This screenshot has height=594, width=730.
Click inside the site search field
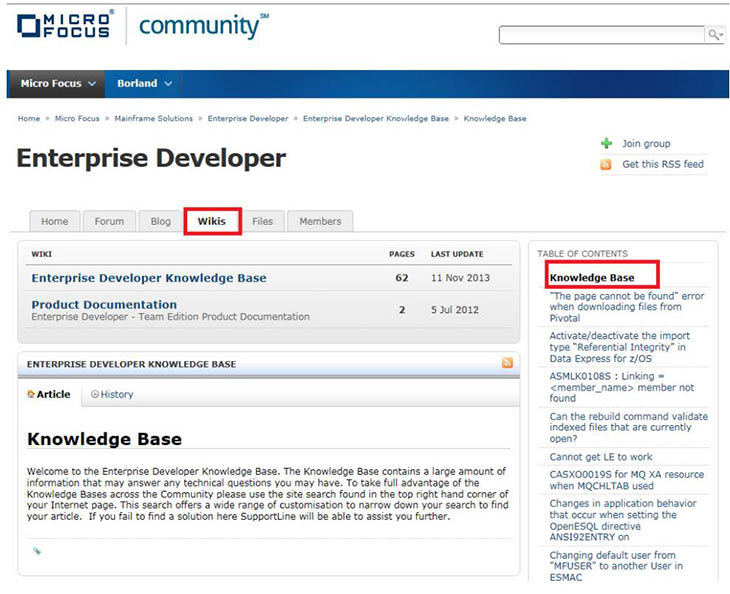(x=600, y=35)
